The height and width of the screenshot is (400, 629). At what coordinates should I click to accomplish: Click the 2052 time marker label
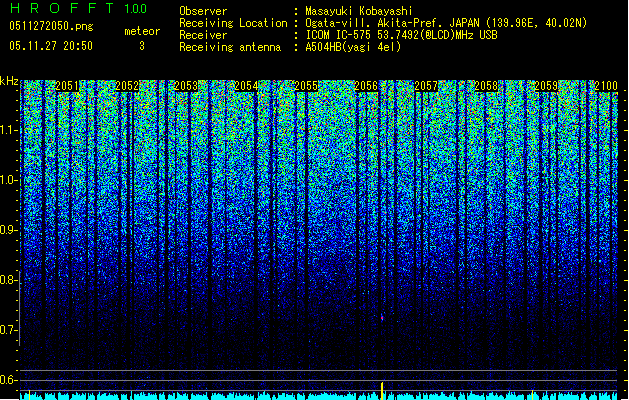point(127,86)
